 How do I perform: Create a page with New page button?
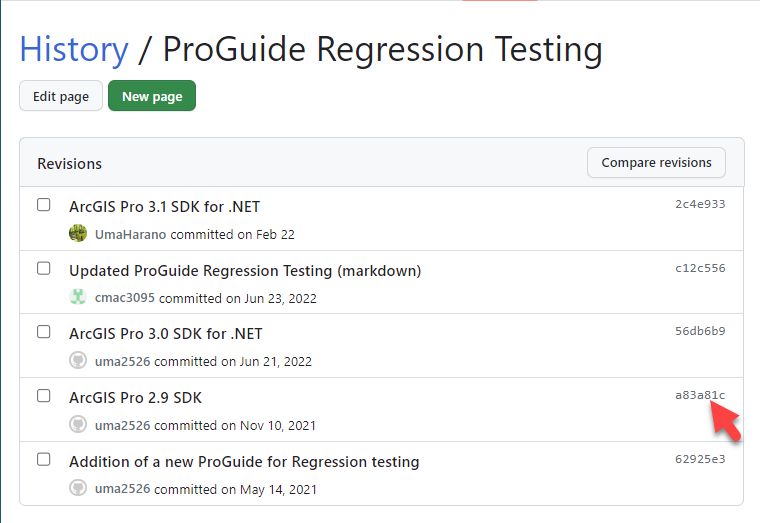click(x=152, y=97)
